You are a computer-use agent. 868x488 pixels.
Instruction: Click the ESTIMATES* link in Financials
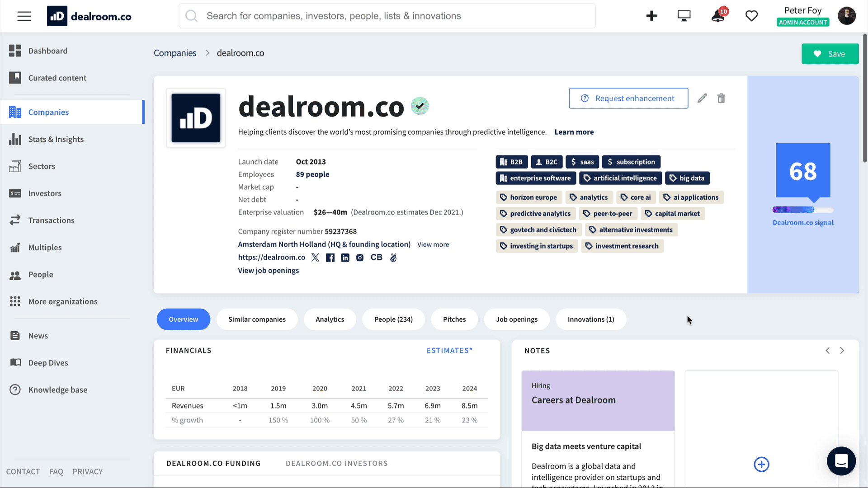pos(449,350)
